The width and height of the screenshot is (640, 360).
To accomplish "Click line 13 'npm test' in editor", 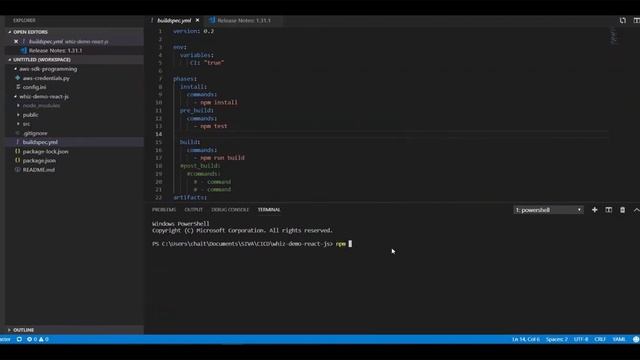I will click(x=214, y=126).
